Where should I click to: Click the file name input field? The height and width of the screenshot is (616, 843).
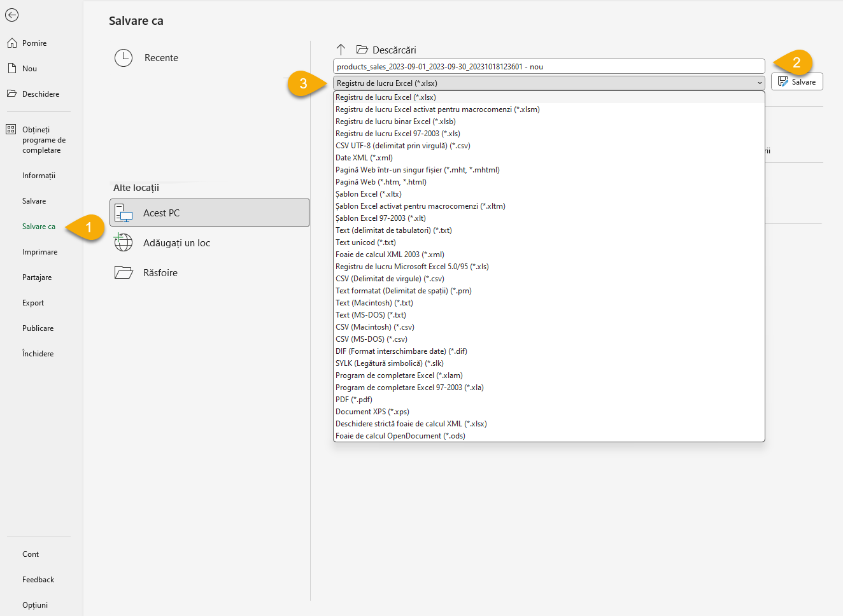(x=548, y=66)
